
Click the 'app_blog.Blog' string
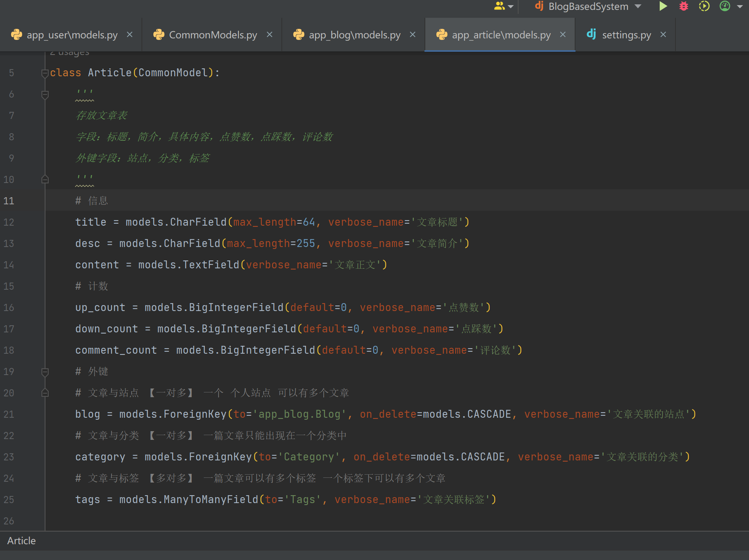[300, 414]
